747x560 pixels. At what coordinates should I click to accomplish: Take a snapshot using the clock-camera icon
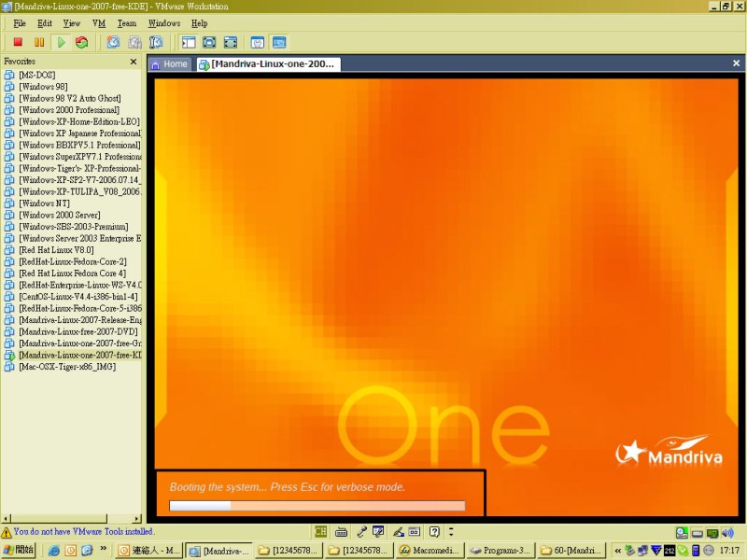113,42
